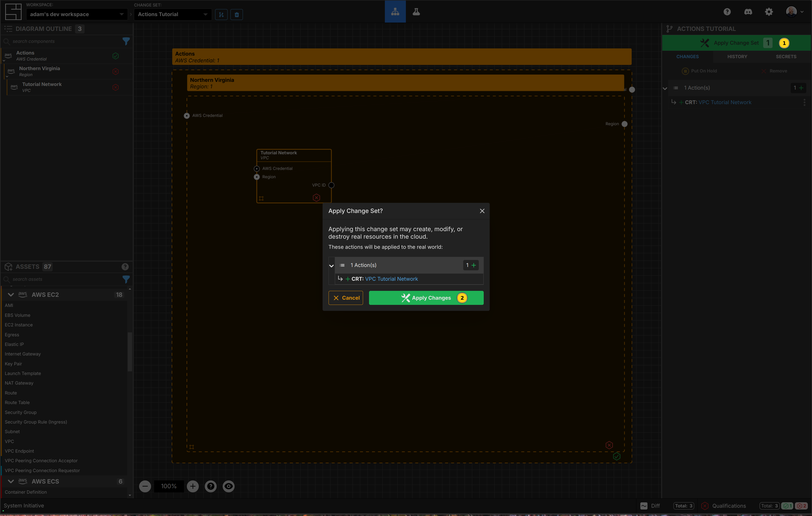Open the Assets panel help icon
The width and height of the screenshot is (812, 516).
pyautogui.click(x=125, y=267)
